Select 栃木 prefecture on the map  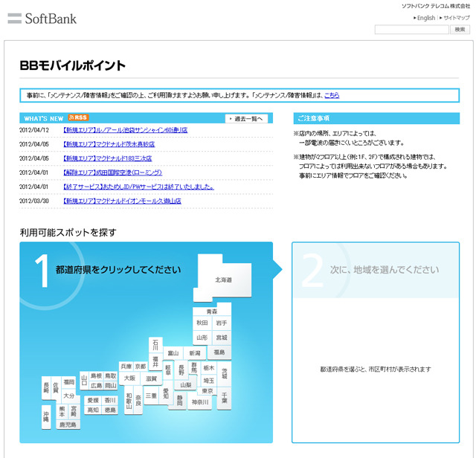point(209,368)
